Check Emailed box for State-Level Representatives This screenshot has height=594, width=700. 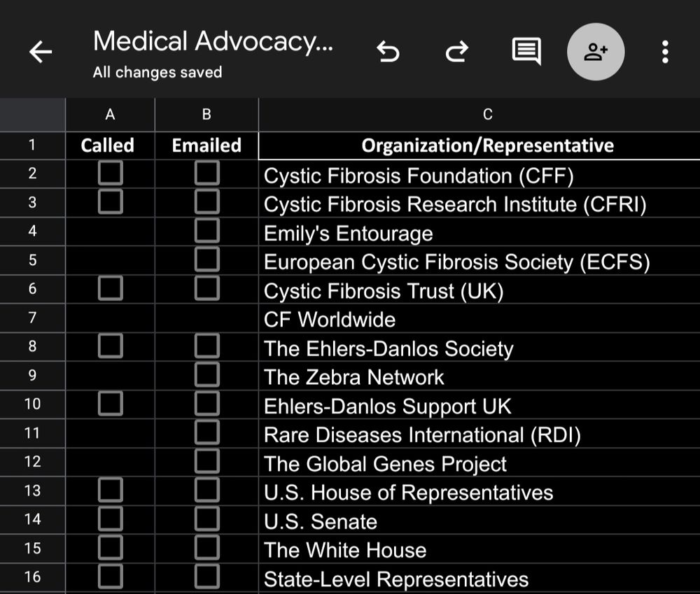click(206, 577)
